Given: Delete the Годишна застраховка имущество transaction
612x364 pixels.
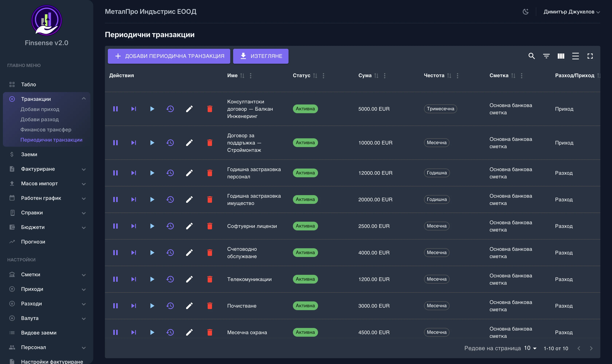Looking at the screenshot, I should [x=210, y=199].
